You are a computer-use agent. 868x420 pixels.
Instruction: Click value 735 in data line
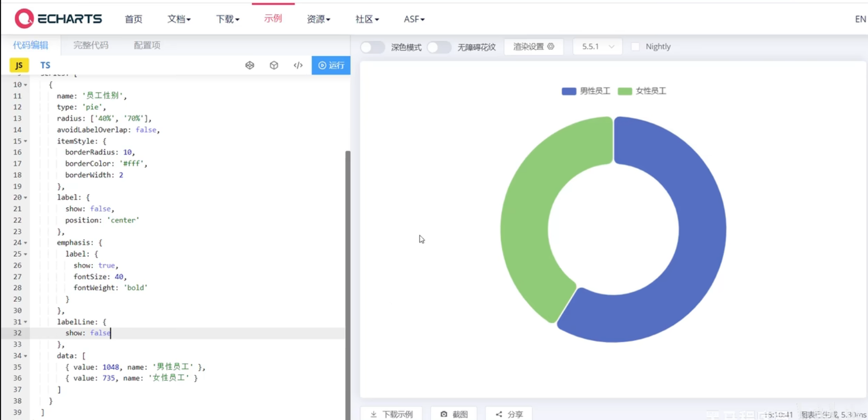[x=109, y=378]
